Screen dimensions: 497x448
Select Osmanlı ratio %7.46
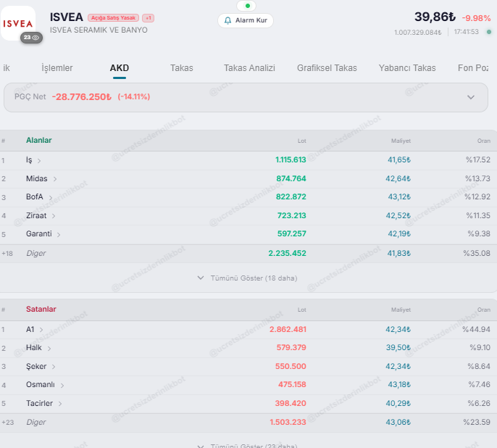tap(480, 385)
